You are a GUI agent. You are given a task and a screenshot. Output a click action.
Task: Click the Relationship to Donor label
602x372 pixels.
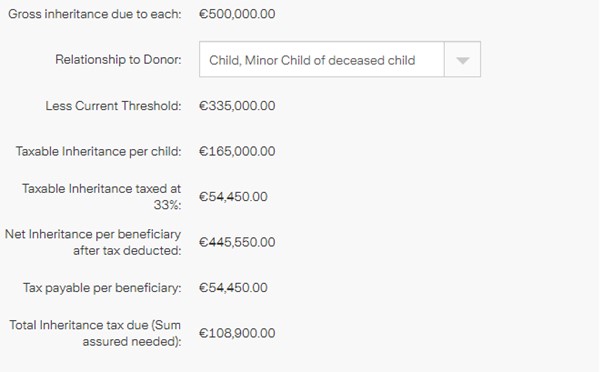[118, 60]
